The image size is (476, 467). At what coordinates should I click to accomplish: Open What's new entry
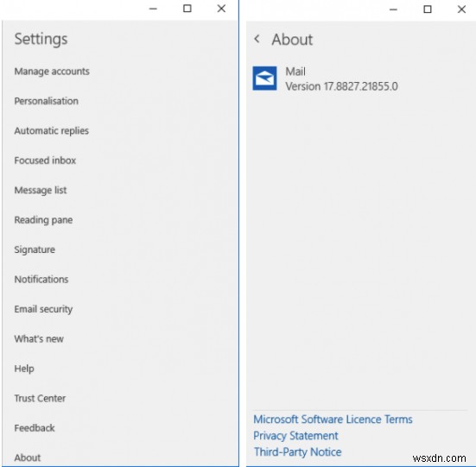click(x=39, y=338)
